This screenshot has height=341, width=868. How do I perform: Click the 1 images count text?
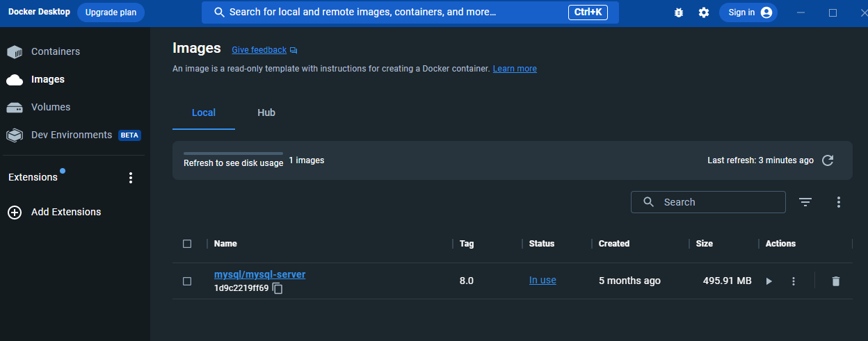click(307, 160)
